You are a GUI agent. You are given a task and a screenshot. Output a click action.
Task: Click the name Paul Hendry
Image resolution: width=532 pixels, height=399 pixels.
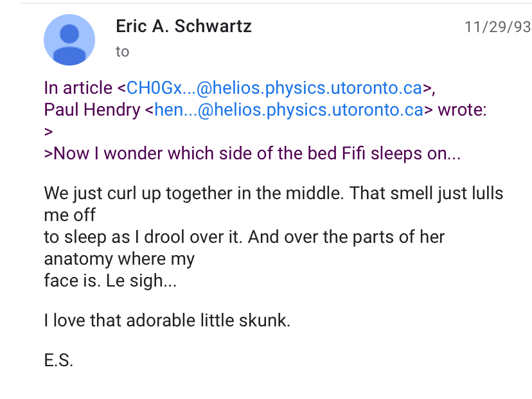click(x=92, y=110)
